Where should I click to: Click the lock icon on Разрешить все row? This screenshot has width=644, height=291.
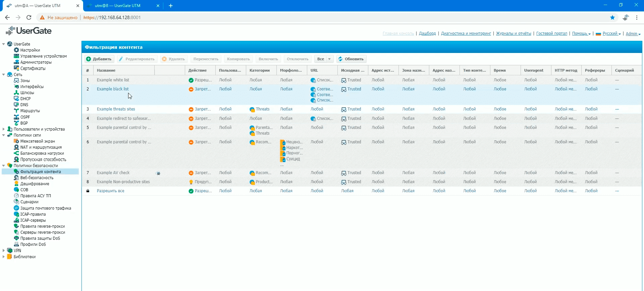(88, 191)
